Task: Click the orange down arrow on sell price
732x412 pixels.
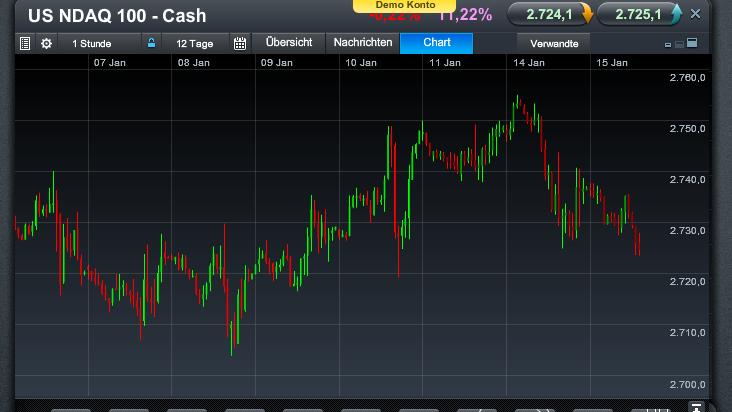Action: point(586,15)
